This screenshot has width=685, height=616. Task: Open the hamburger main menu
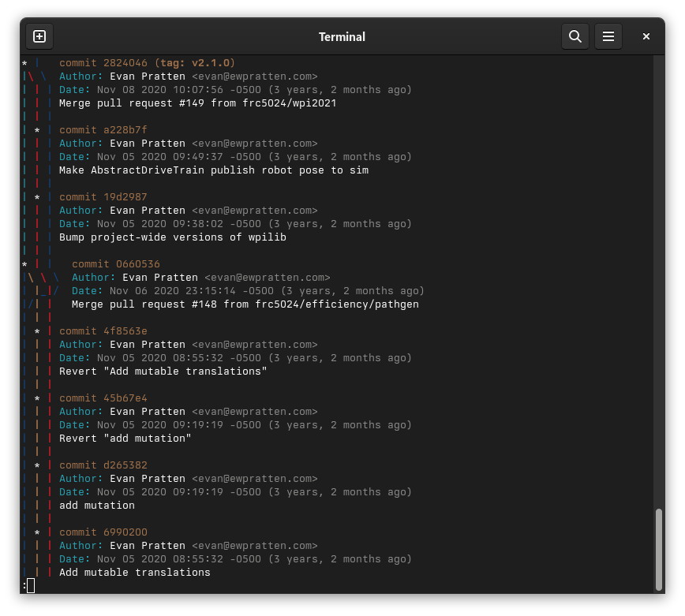coord(608,36)
